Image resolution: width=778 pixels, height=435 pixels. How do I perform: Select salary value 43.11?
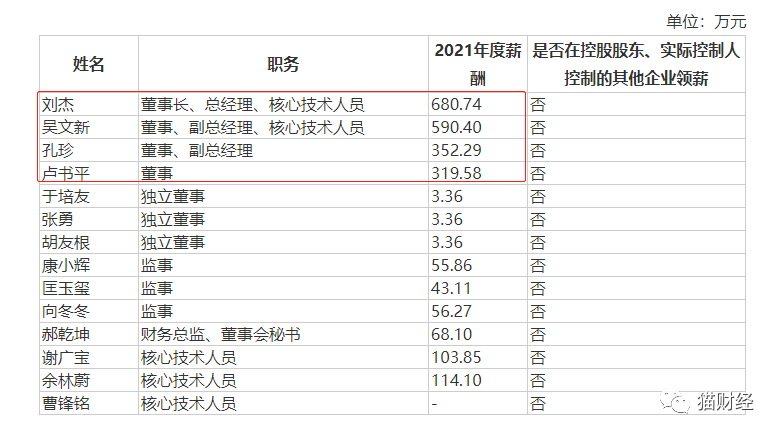(x=451, y=288)
